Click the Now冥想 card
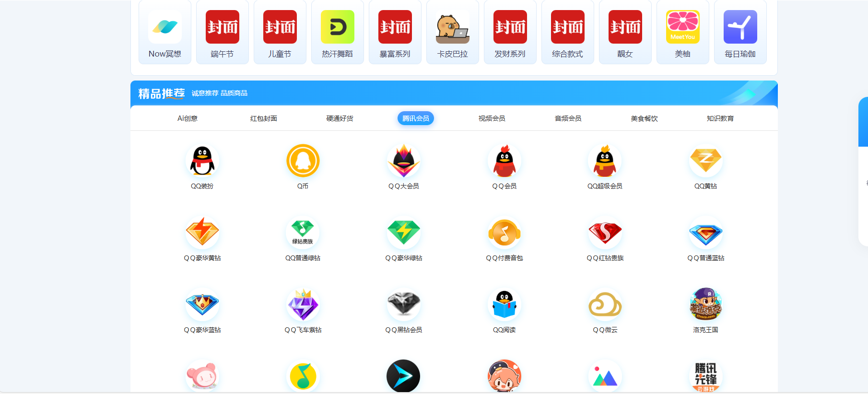 165,33
